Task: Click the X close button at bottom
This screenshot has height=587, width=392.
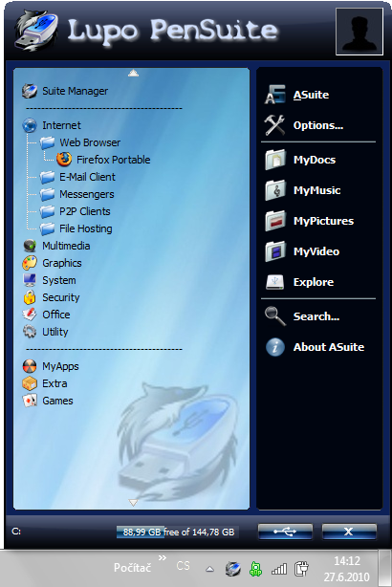Action: 349,532
